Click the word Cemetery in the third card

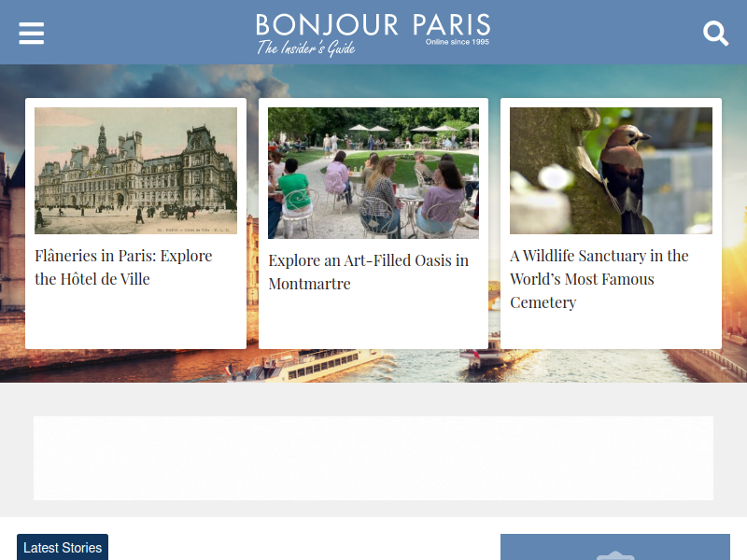click(x=543, y=302)
